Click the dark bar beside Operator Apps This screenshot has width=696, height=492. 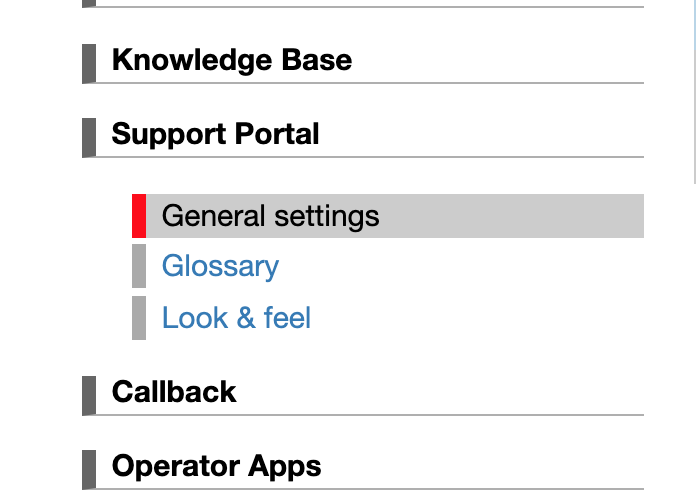point(89,468)
